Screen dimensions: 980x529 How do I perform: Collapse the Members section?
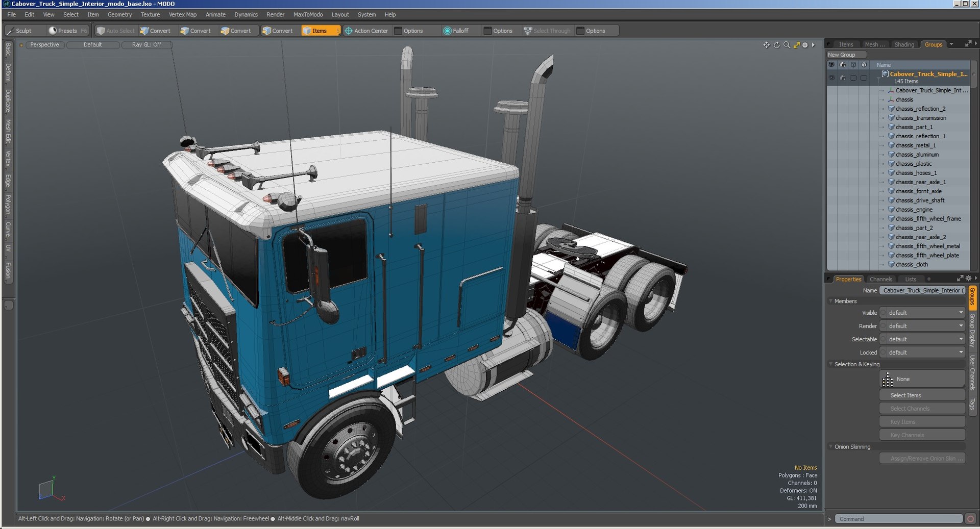pos(830,301)
